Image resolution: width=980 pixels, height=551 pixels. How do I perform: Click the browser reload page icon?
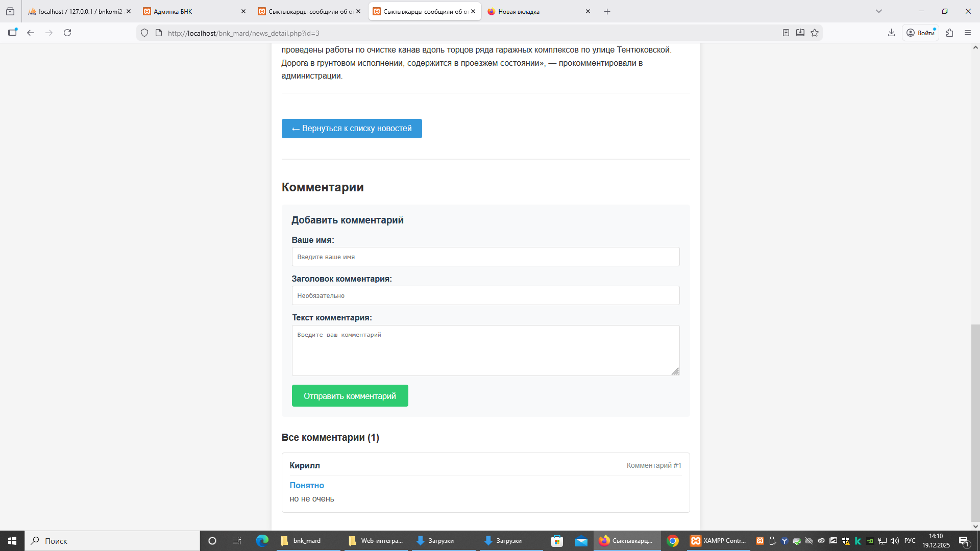(x=67, y=33)
